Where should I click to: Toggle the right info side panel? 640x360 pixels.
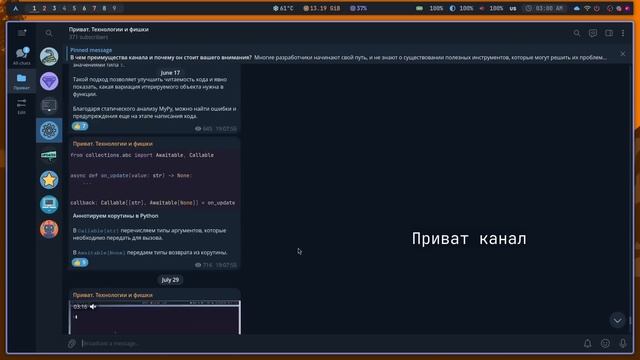[609, 33]
